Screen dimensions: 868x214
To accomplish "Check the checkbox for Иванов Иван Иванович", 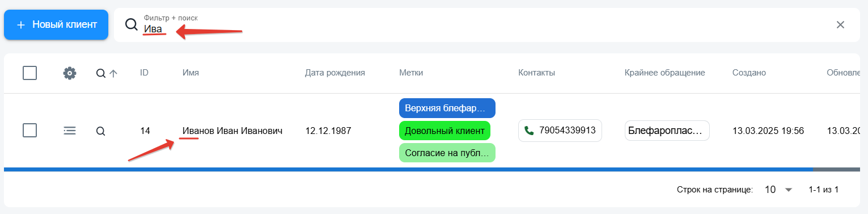I will 30,131.
